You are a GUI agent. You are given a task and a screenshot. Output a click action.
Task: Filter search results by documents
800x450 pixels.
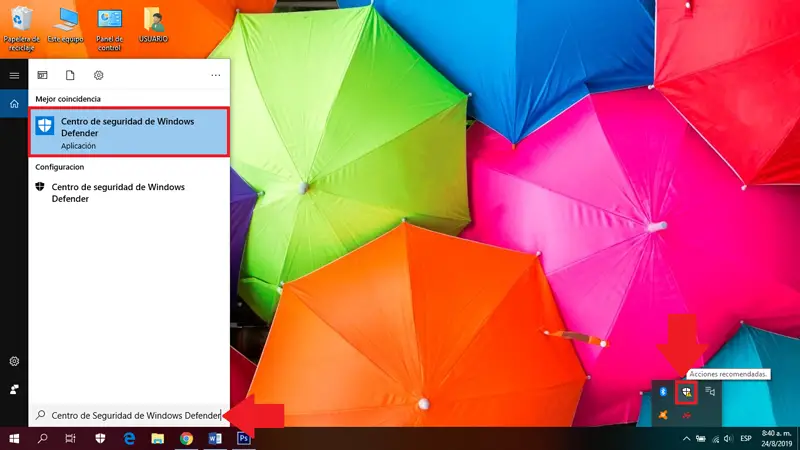(70, 76)
